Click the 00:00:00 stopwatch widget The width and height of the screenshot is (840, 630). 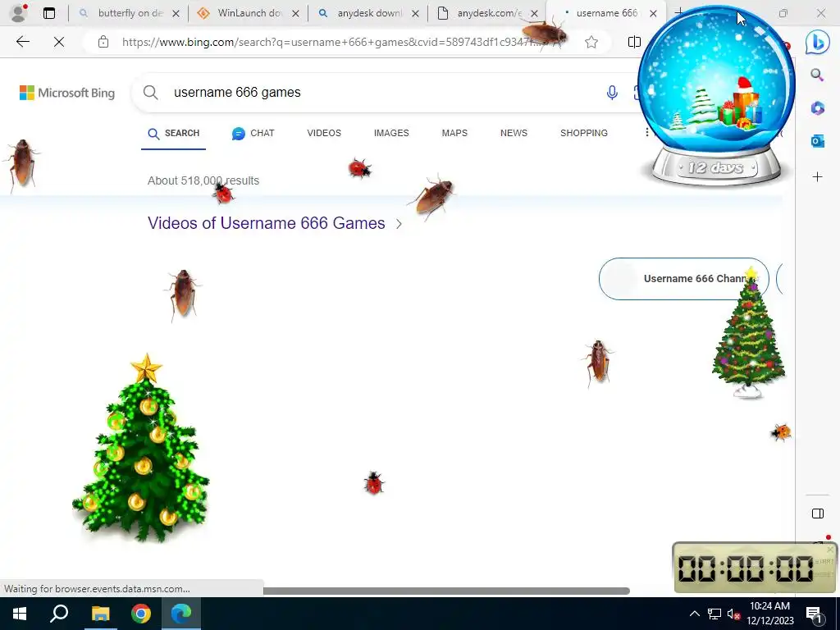click(x=755, y=568)
